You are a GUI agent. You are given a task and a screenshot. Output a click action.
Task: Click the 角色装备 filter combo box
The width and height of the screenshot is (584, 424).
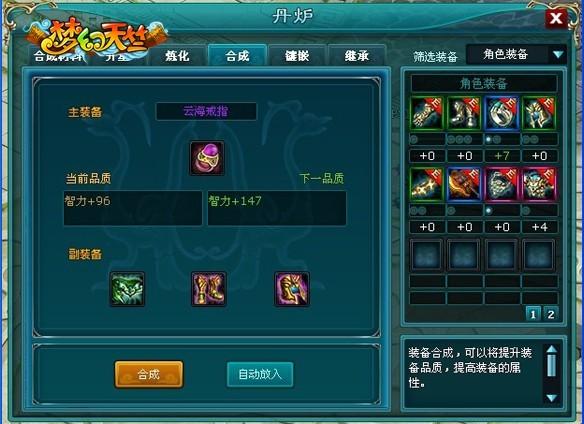(x=516, y=55)
